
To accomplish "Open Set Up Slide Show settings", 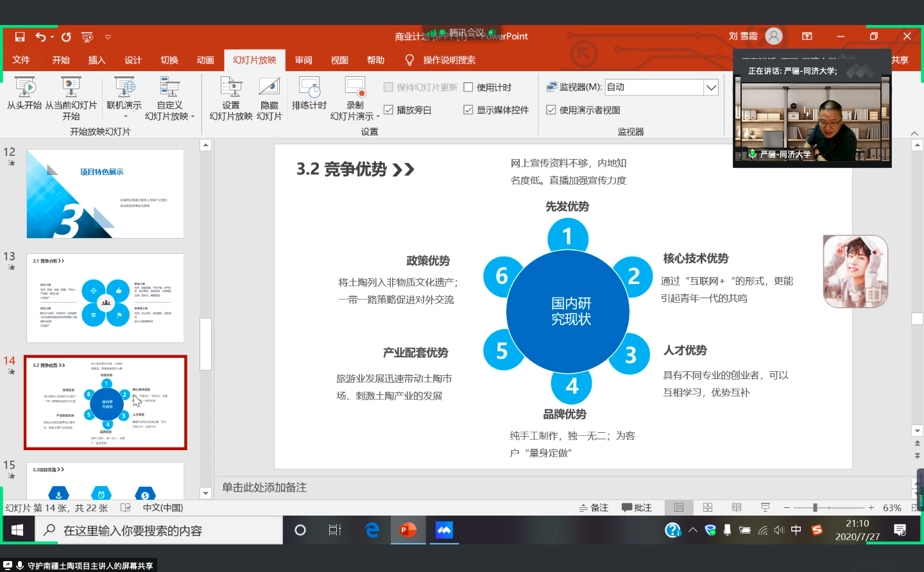I will (231, 88).
